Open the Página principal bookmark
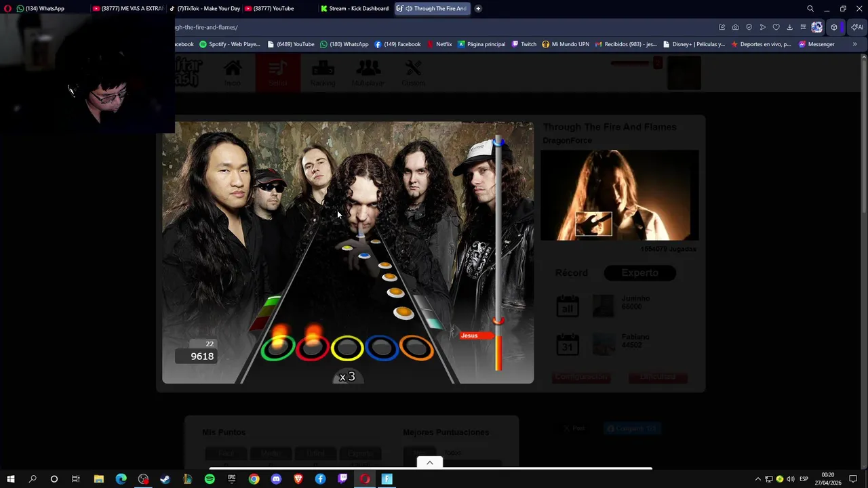The image size is (868, 488). [x=481, y=44]
